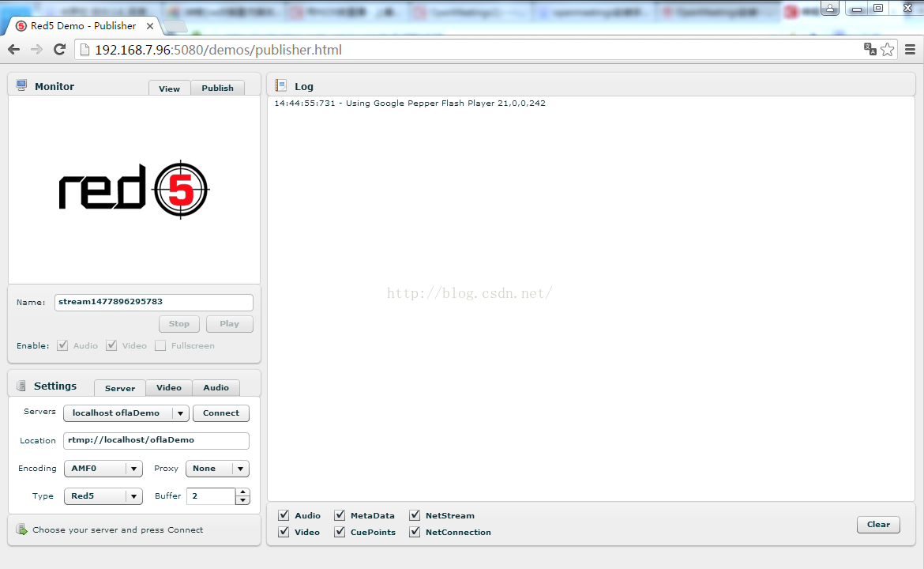Open the Type Red5 dropdown
Image resolution: width=924 pixels, height=569 pixels.
[x=103, y=496]
